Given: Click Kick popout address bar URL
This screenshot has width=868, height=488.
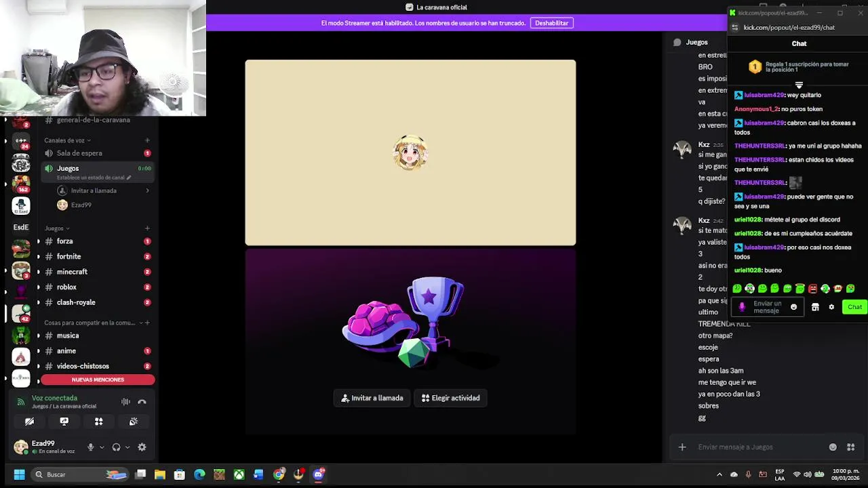Looking at the screenshot, I should pos(789,28).
